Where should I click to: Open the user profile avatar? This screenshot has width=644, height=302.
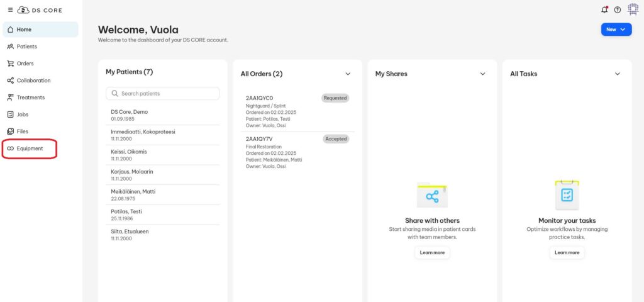point(633,10)
